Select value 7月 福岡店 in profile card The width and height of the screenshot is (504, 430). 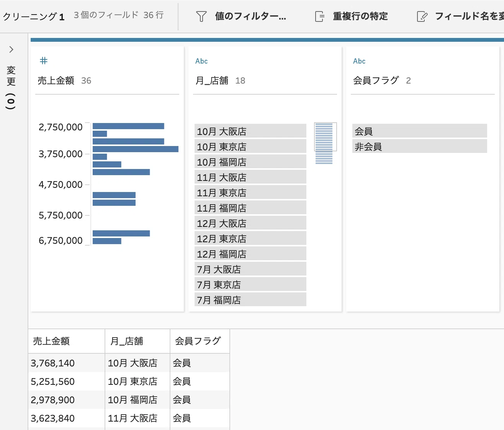coord(250,300)
